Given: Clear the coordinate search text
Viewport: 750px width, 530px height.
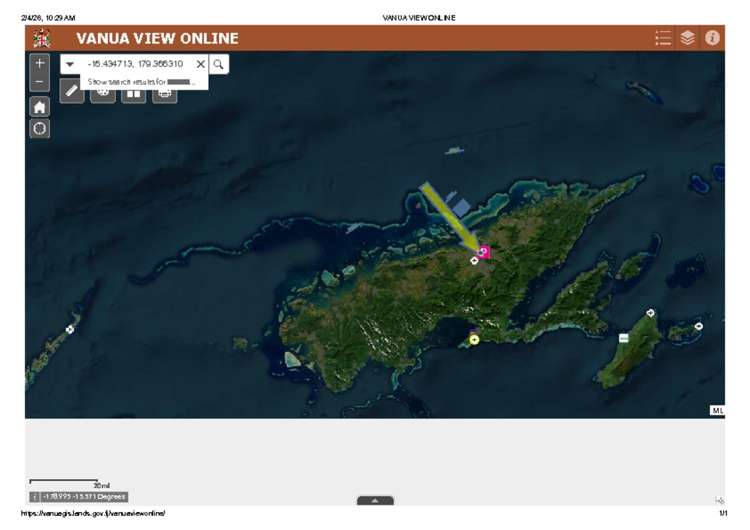Looking at the screenshot, I should coord(201,64).
